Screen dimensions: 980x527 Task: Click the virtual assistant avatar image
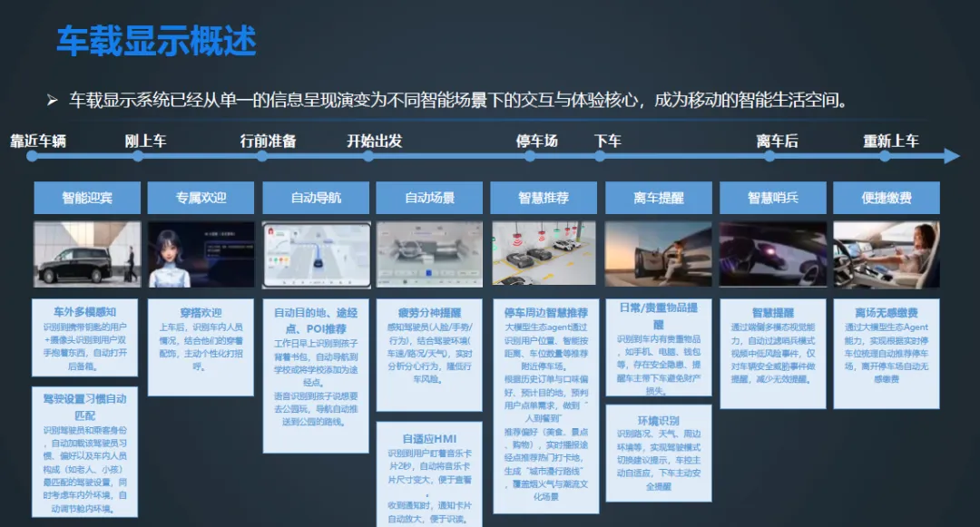(200, 256)
